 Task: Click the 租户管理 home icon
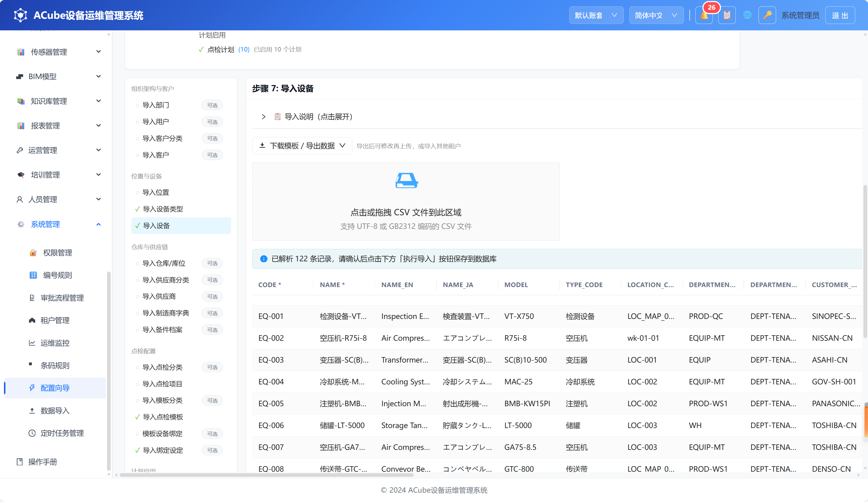[x=32, y=320]
